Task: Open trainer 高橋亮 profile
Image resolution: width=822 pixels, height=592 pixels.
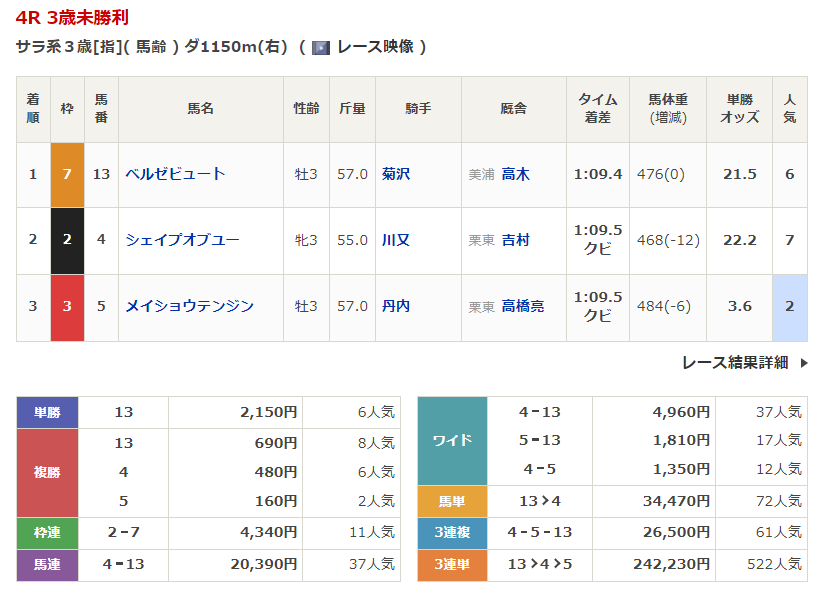Action: coord(523,306)
